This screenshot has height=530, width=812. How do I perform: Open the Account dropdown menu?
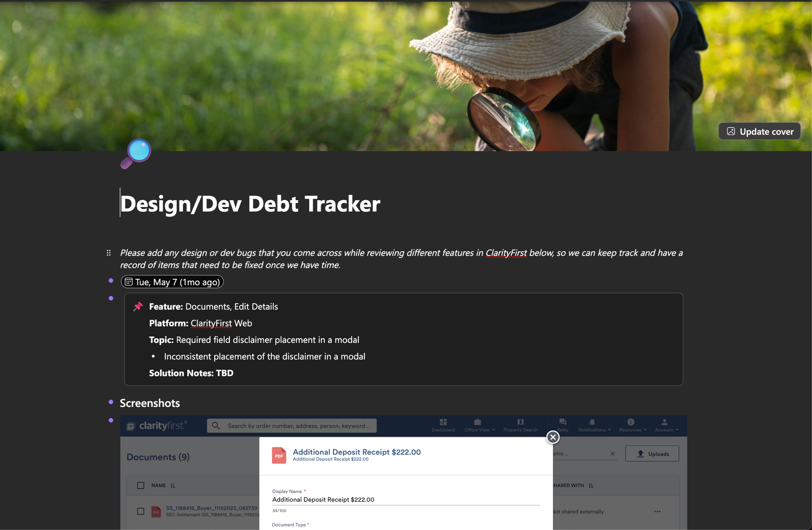coord(666,425)
